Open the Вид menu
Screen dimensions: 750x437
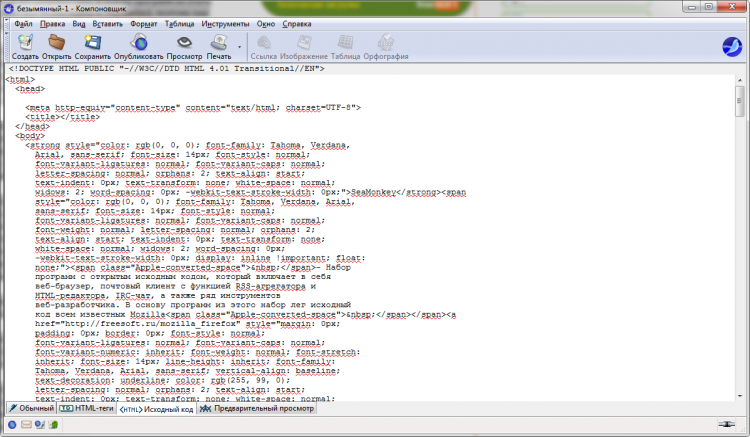pyautogui.click(x=79, y=24)
